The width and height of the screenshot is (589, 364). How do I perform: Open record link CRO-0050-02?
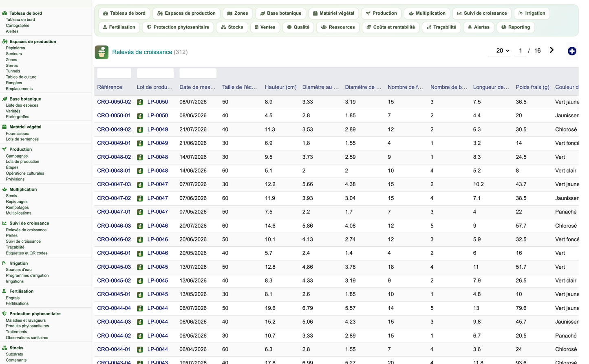114,102
